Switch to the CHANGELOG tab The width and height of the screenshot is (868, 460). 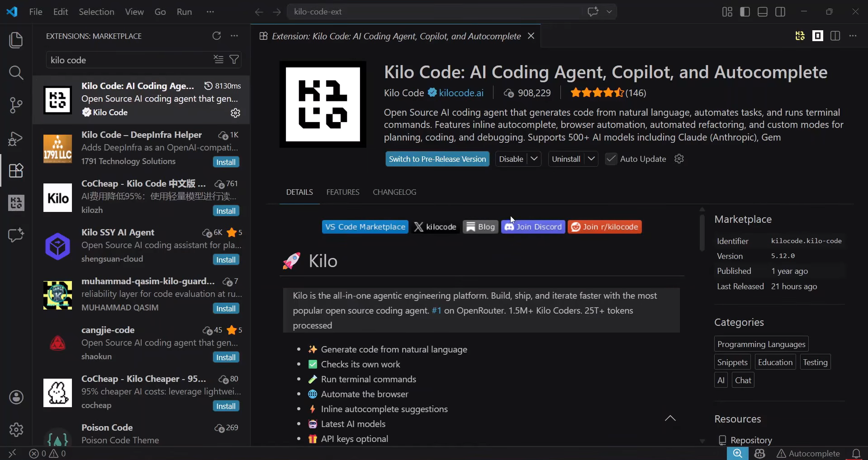coord(394,192)
